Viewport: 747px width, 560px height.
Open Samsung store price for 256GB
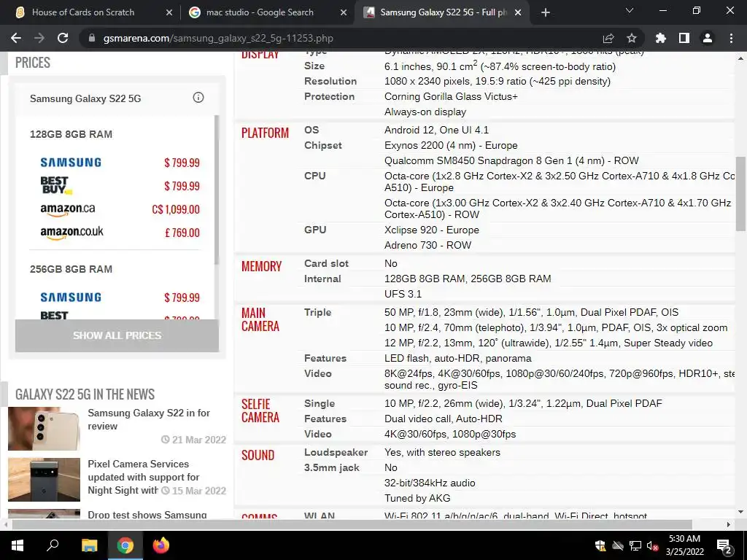[120, 297]
